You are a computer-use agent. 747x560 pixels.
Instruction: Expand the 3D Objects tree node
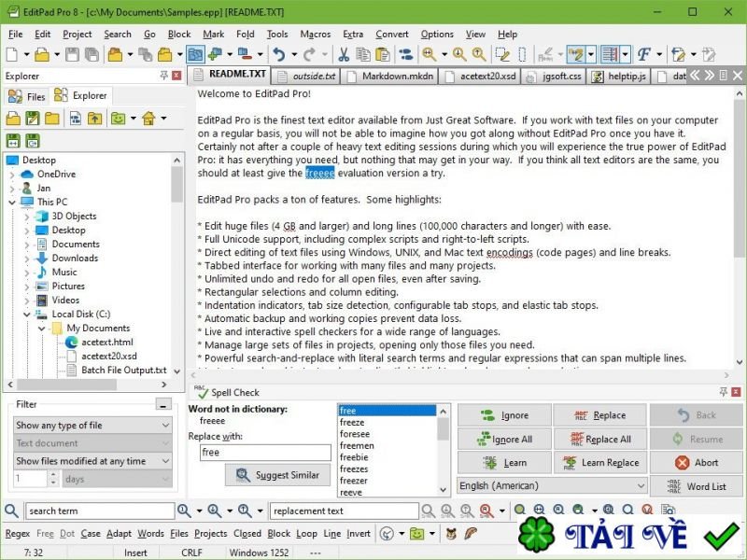click(27, 217)
